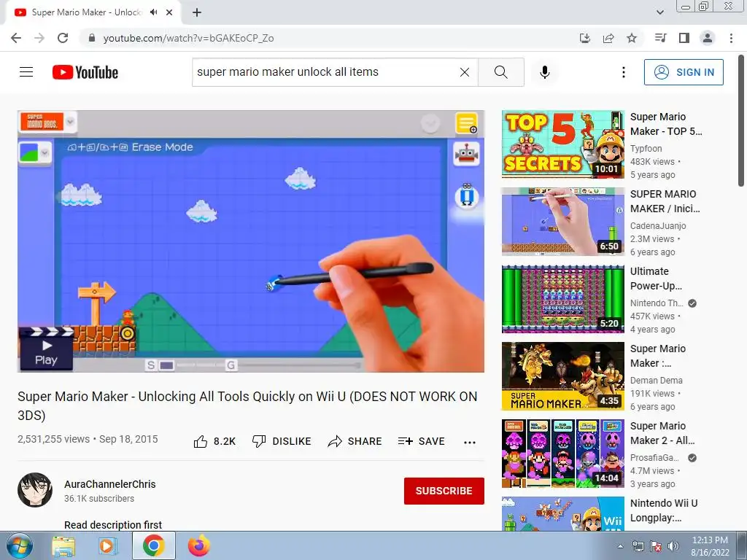The height and width of the screenshot is (560, 747).
Task: Start voice search with the microphone
Action: tap(544, 72)
